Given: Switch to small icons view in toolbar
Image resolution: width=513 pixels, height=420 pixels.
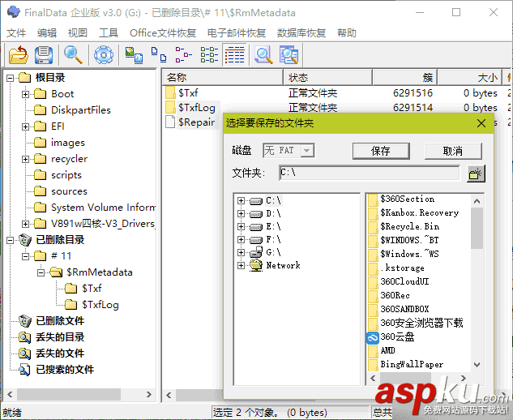Looking at the screenshot, I should click(x=159, y=54).
